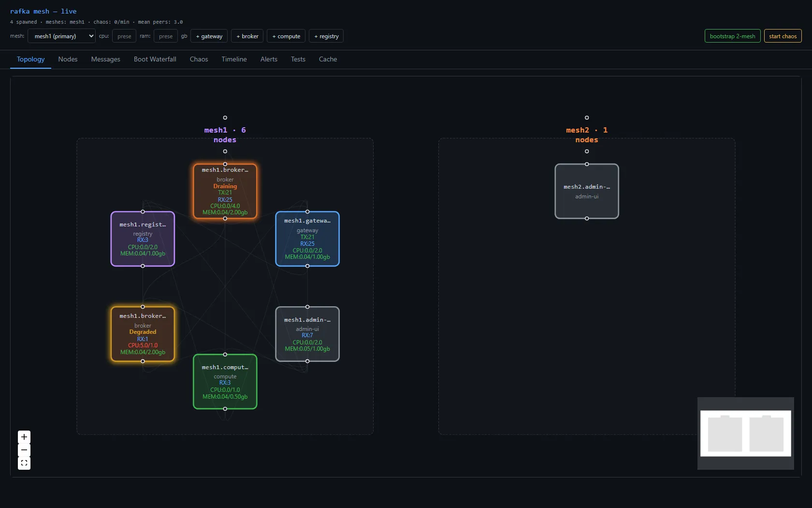812x508 pixels.
Task: Click the handle above the mesh2 group label
Action: 587,118
